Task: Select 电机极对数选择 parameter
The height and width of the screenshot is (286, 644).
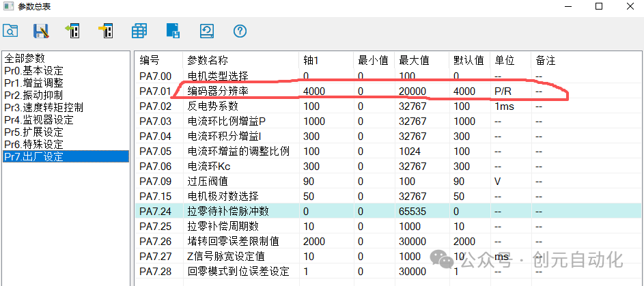Action: coord(223,196)
